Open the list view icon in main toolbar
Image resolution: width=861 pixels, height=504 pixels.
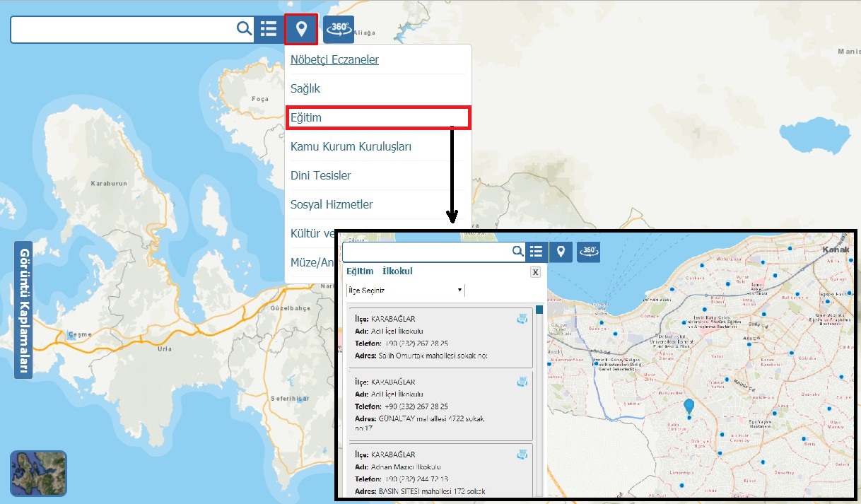pos(269,29)
